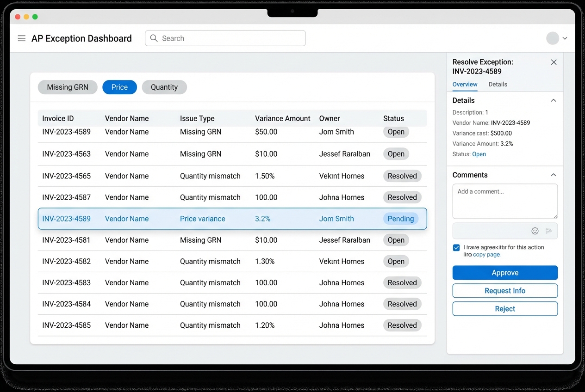Collapse the Details section chevron
Viewport: 585px width, 392px height.
553,100
